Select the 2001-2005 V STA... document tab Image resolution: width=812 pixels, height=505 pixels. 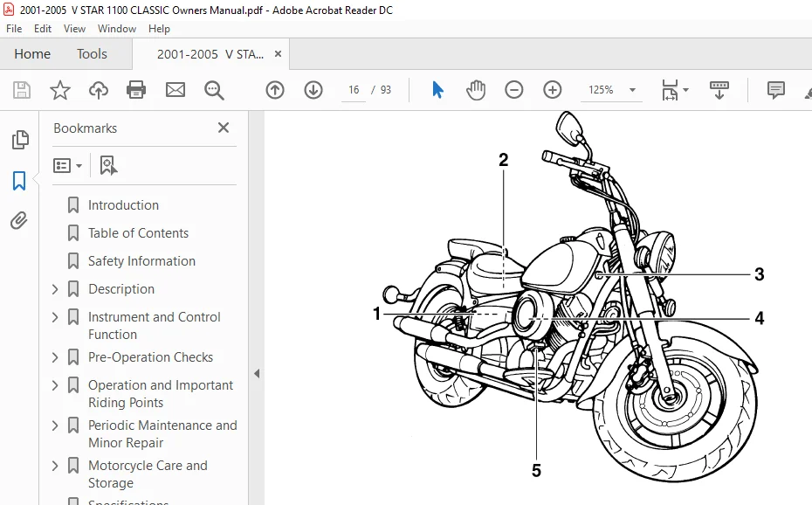[x=210, y=54]
